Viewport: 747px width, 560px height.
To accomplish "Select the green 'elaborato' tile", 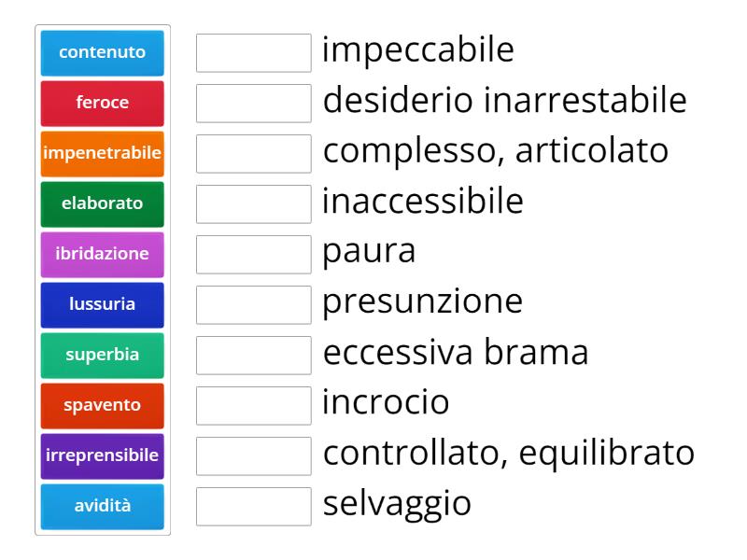I will pyautogui.click(x=103, y=203).
